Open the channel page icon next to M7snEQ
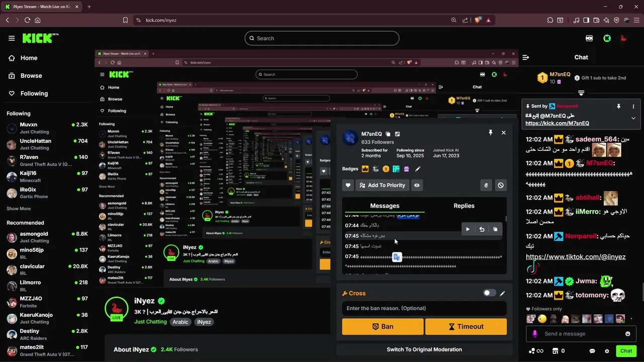The image size is (644, 362). coord(397,134)
